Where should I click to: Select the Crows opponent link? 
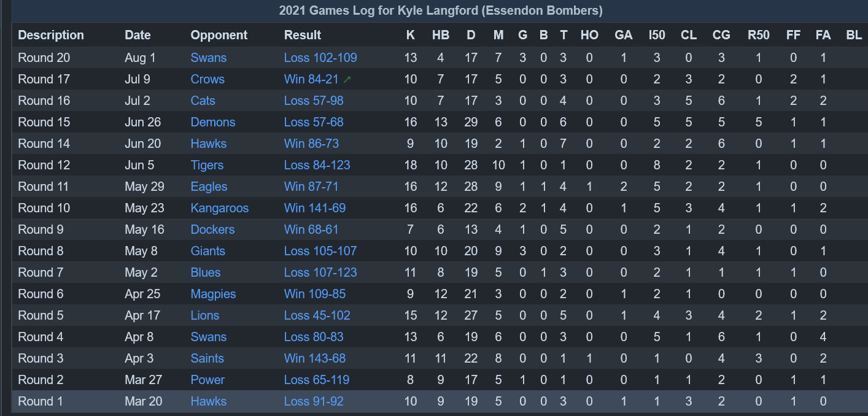point(207,79)
